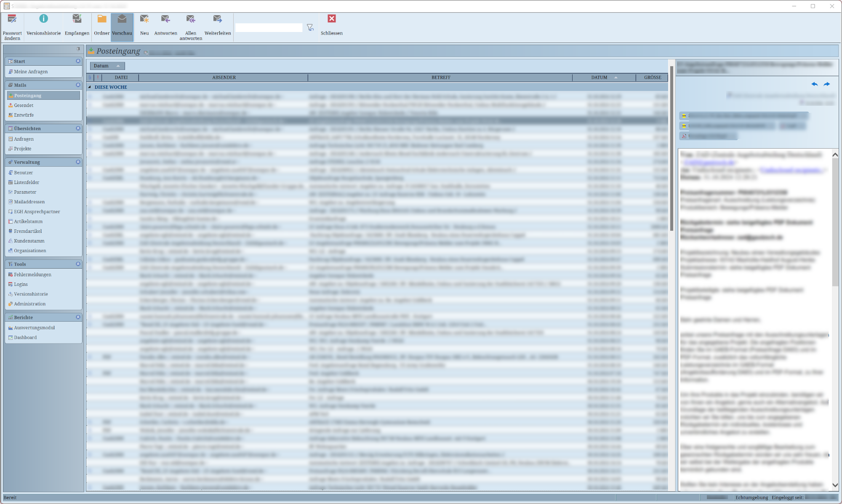Click the Passwort ändern toolbar icon

pos(12,19)
